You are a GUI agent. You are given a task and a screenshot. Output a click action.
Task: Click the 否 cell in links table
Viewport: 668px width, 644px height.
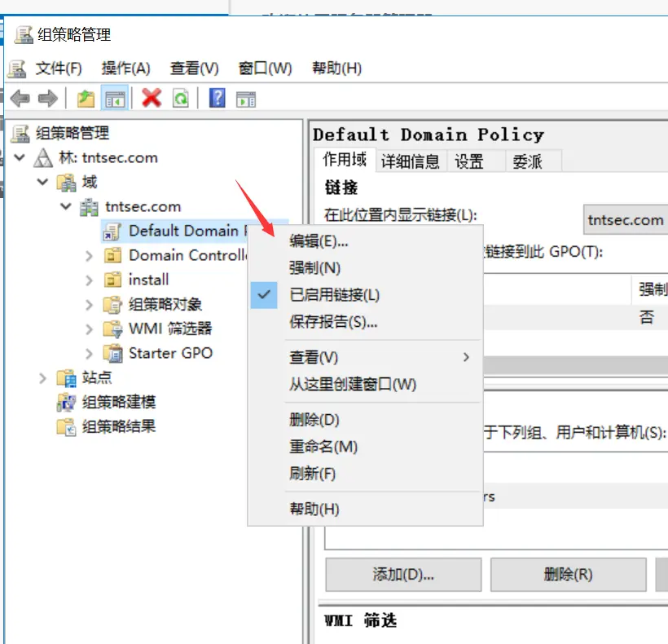(x=646, y=317)
